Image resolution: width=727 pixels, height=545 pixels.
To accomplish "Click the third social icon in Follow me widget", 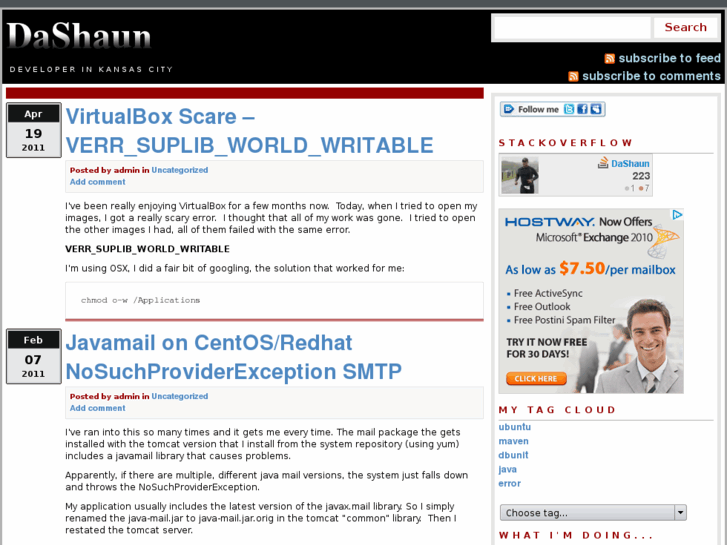I will click(x=596, y=109).
